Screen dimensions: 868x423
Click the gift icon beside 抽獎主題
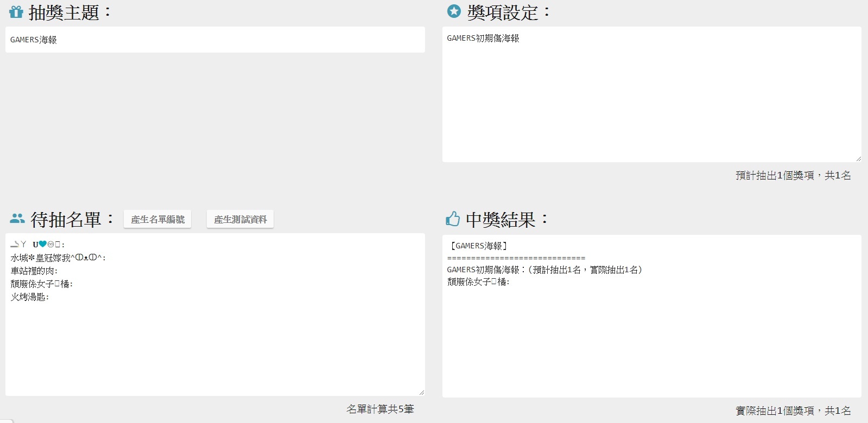tap(16, 11)
